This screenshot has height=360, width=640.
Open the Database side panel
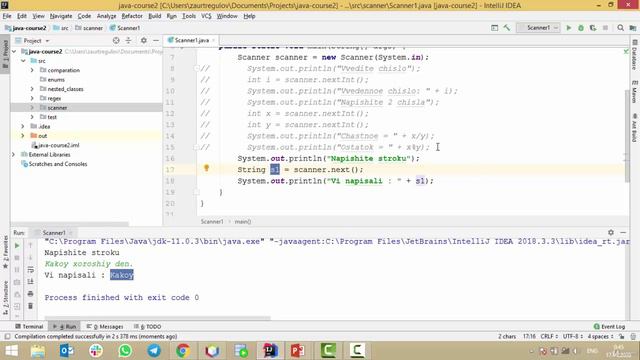[x=634, y=54]
